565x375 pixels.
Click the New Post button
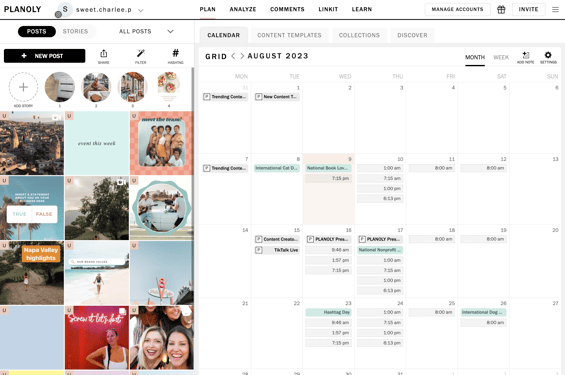click(x=45, y=56)
